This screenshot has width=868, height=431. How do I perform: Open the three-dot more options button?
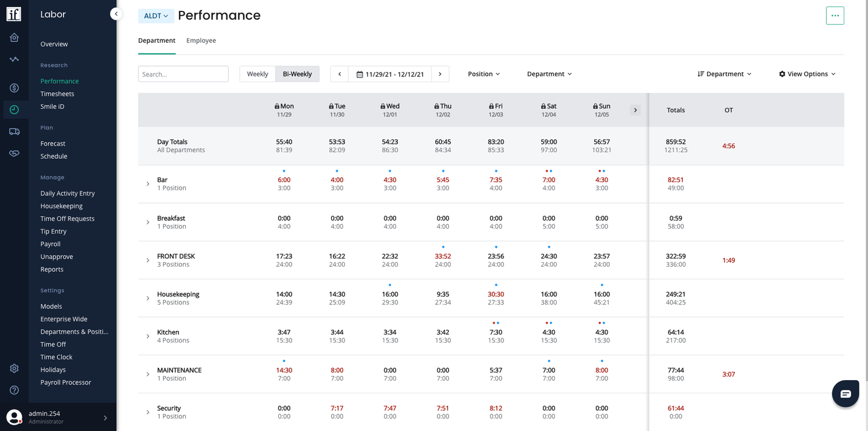pos(834,16)
